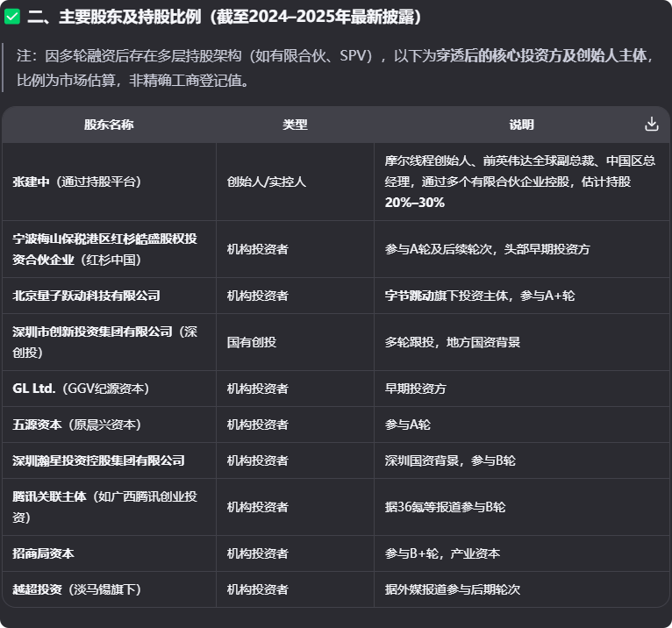The height and width of the screenshot is (628, 672).
Task: Click the note starting with 注：因多轮融资后
Action: (335, 68)
